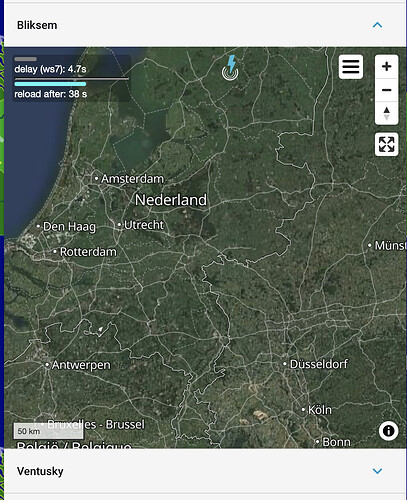Open the map info icon

[388, 431]
